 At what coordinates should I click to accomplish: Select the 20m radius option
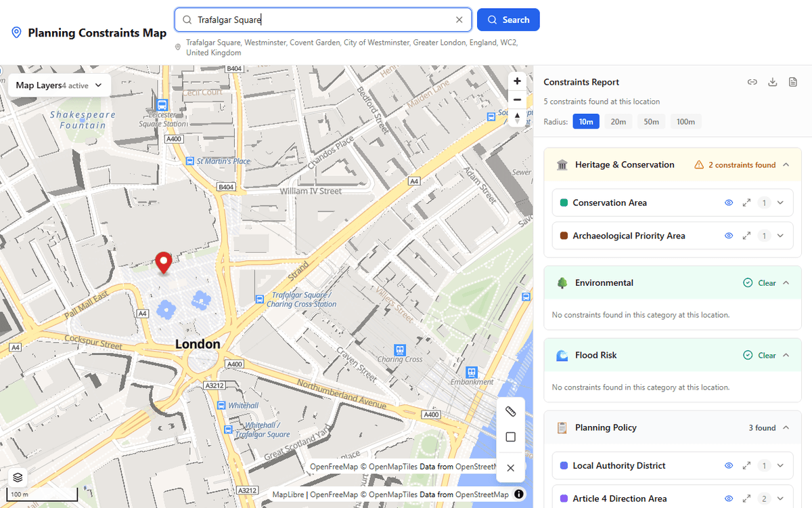click(x=619, y=121)
